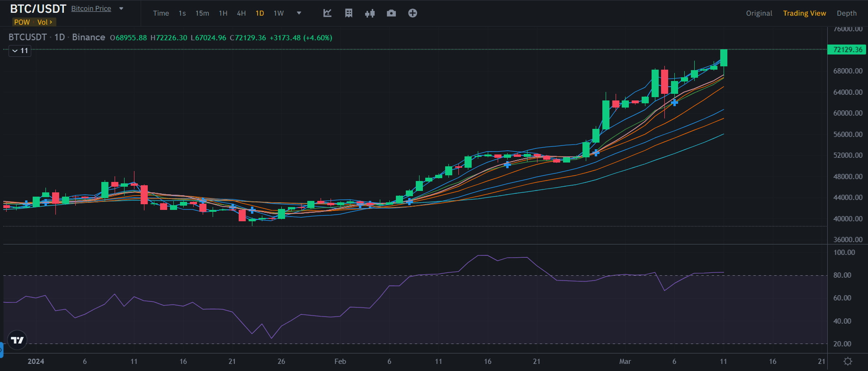Click the building-shaped icon in the chart toolbar

(349, 13)
